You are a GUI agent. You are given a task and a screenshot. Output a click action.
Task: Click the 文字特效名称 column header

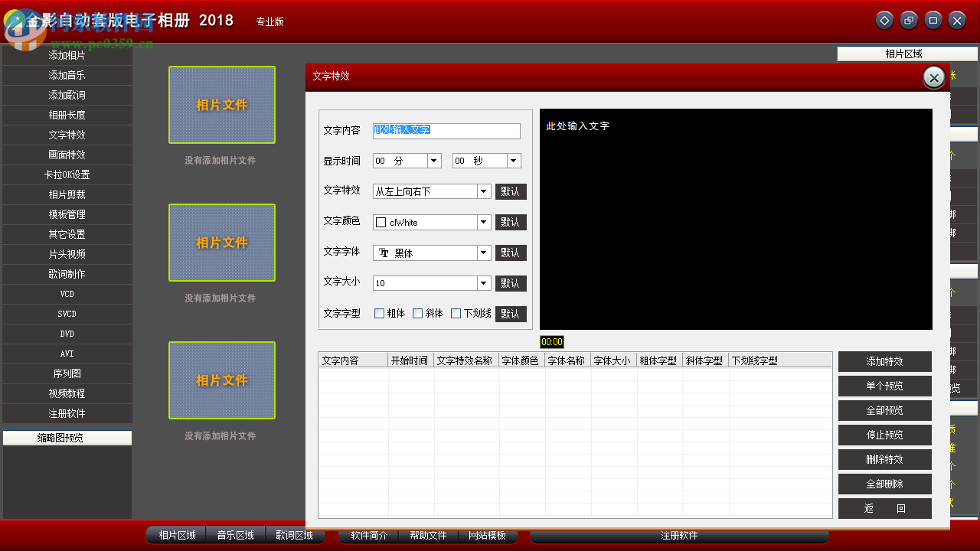(466, 360)
